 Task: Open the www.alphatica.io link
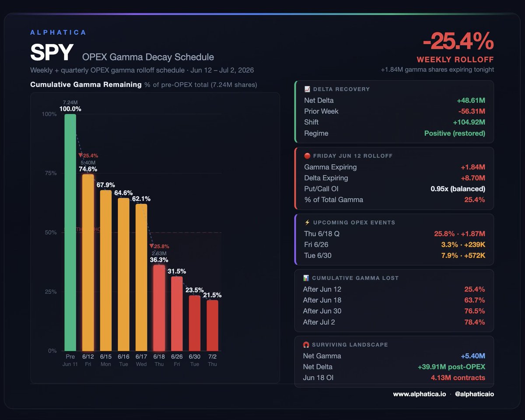pyautogui.click(x=420, y=394)
